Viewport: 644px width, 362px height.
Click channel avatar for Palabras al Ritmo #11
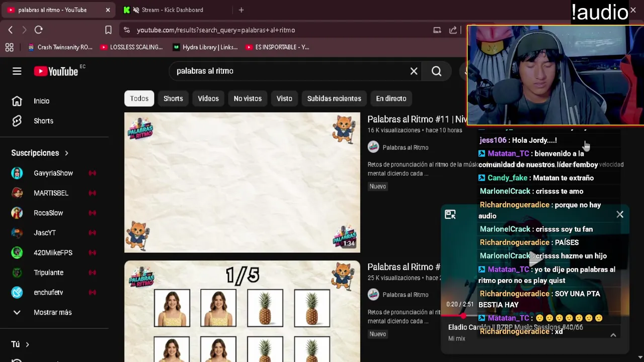373,147
